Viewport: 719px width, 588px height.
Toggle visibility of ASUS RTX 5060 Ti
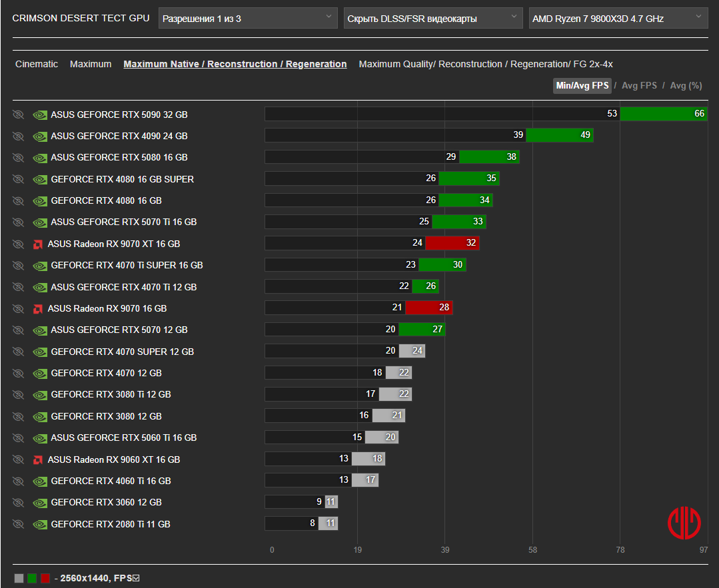tap(19, 438)
